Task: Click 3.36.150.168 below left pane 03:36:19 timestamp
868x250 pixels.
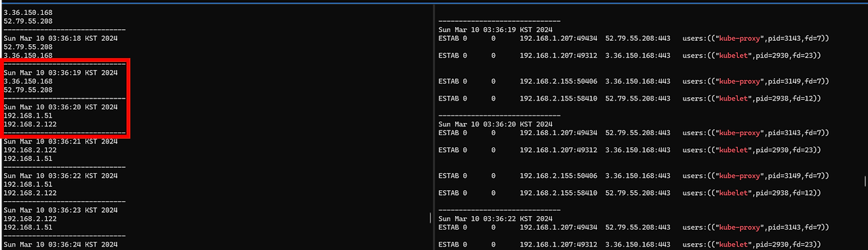Action: tap(28, 81)
